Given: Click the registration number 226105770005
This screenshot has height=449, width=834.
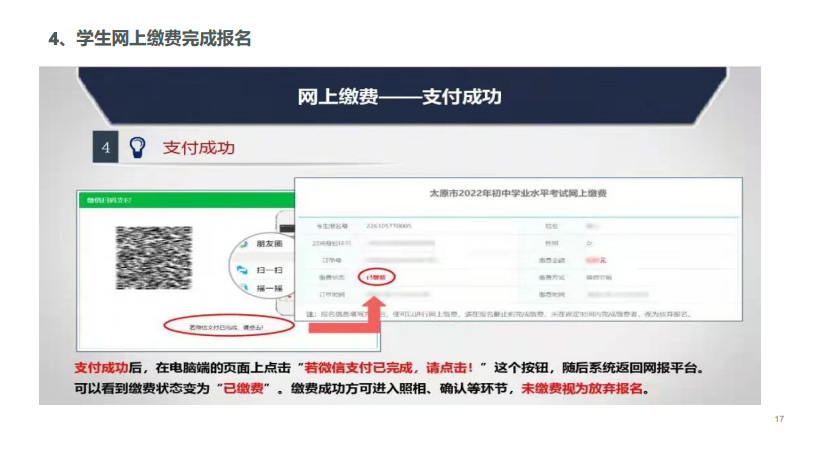Looking at the screenshot, I should (x=389, y=226).
